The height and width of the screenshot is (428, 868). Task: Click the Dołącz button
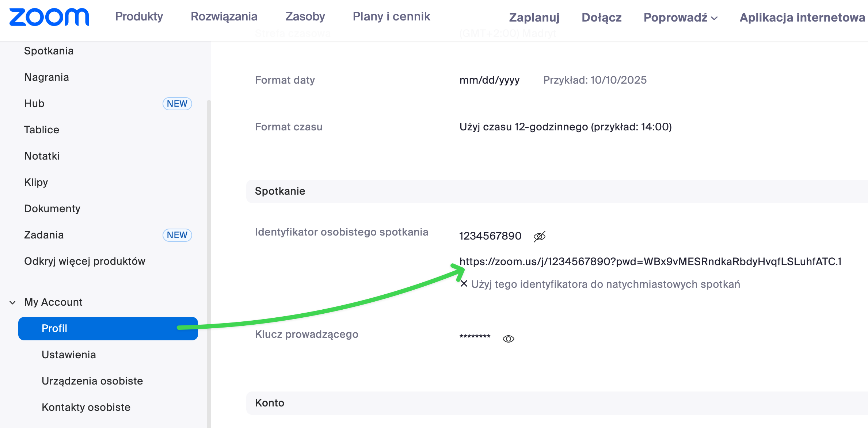601,17
